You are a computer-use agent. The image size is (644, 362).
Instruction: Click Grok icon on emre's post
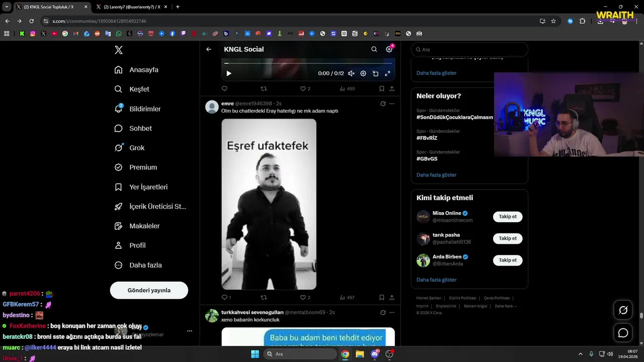coord(383,104)
